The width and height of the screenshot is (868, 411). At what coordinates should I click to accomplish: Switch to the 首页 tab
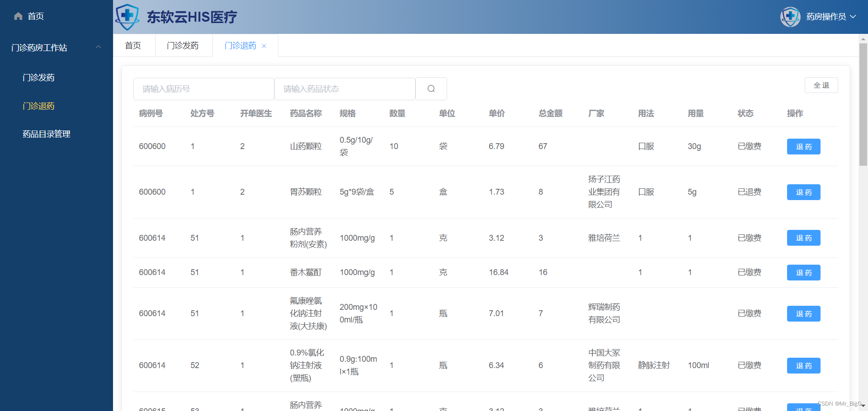pyautogui.click(x=133, y=46)
